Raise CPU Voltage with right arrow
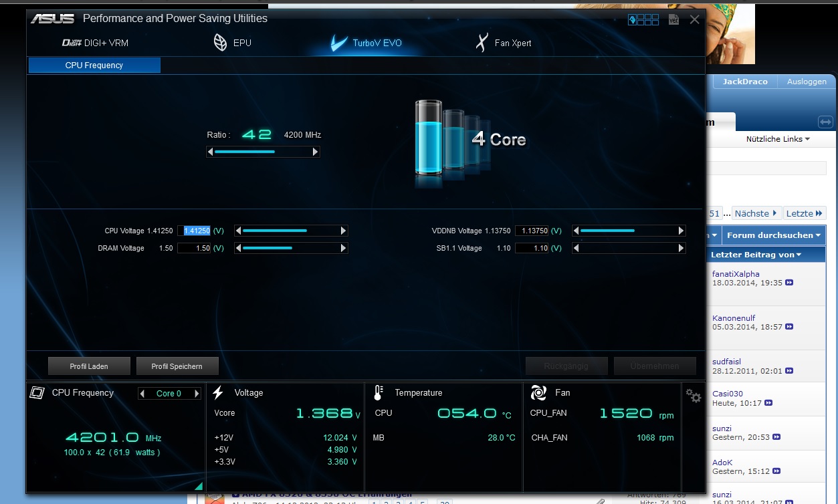The image size is (838, 504). 344,231
